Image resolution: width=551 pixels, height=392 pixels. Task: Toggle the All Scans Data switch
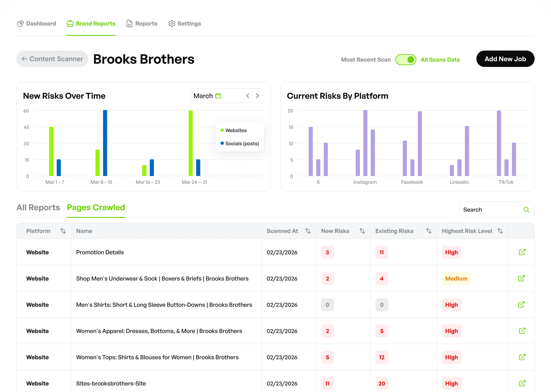point(406,60)
